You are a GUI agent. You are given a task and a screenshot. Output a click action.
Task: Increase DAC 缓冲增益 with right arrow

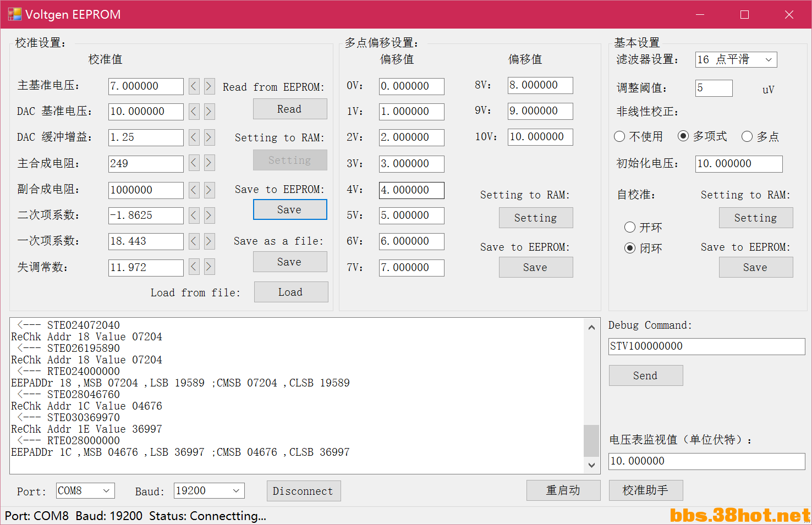[209, 137]
